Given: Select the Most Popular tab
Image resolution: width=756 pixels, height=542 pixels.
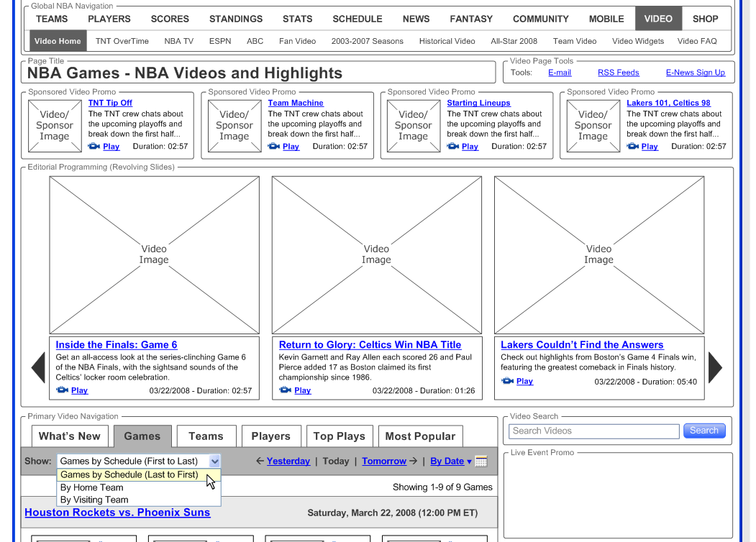Looking at the screenshot, I should (420, 436).
